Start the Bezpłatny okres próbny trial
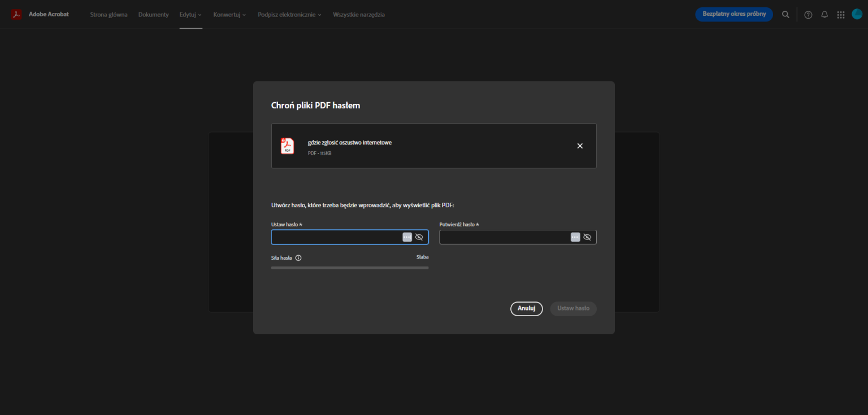 (734, 14)
